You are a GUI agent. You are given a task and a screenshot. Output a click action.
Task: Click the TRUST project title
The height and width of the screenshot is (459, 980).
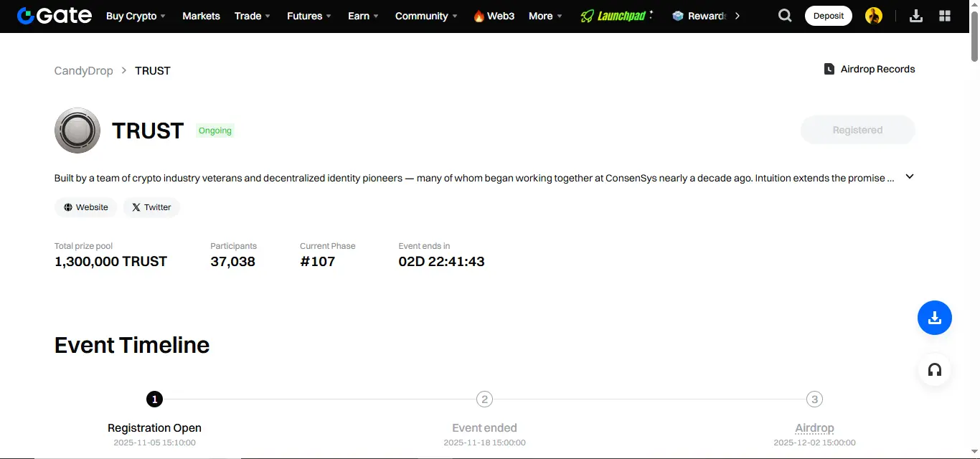tap(148, 131)
